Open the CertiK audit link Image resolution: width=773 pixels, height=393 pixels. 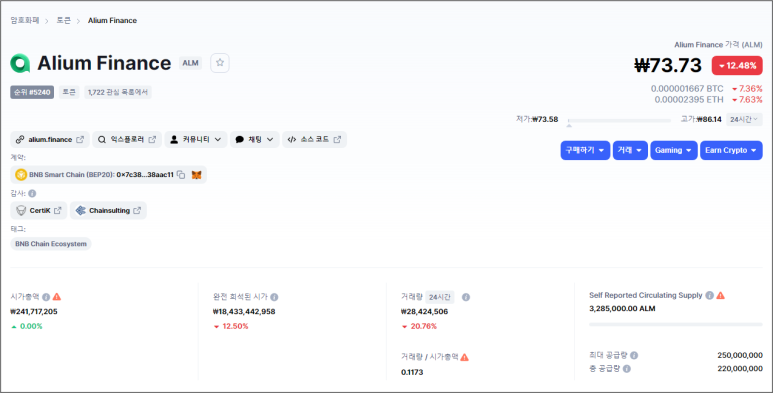pyautogui.click(x=38, y=211)
